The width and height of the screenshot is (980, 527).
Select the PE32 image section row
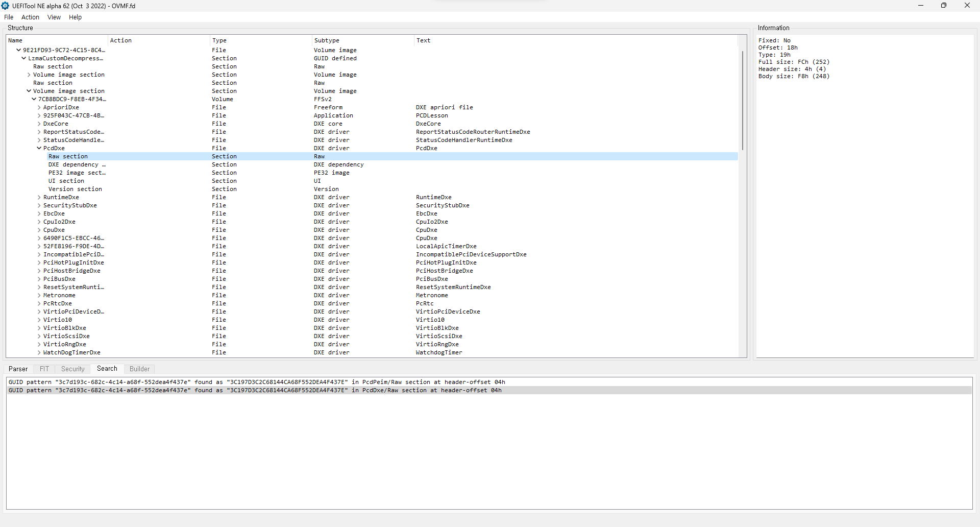[77, 173]
